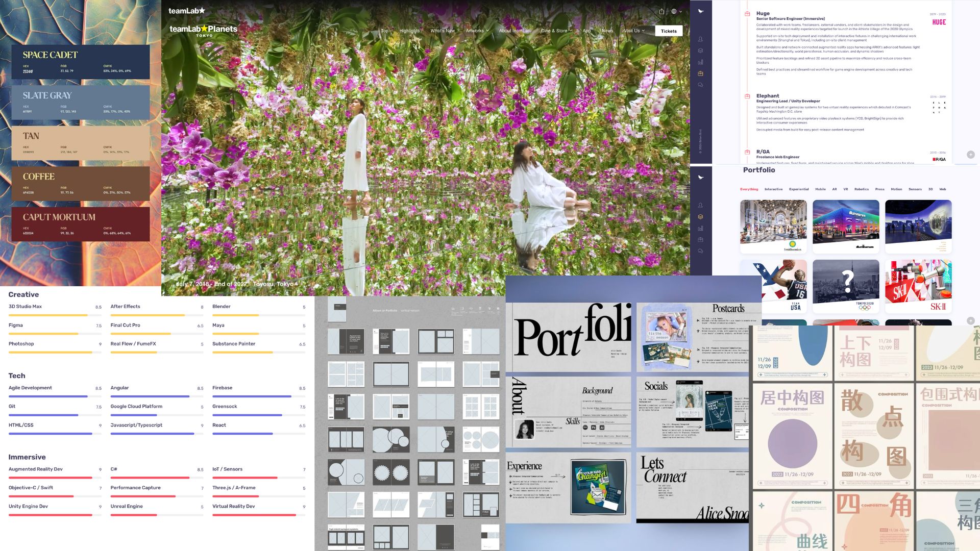
Task: Expand the Dine & Store dropdown
Action: [556, 31]
